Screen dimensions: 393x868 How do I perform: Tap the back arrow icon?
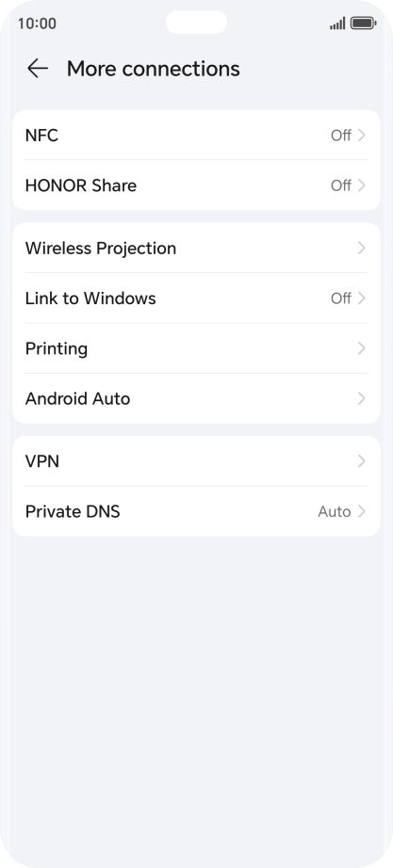click(x=38, y=69)
